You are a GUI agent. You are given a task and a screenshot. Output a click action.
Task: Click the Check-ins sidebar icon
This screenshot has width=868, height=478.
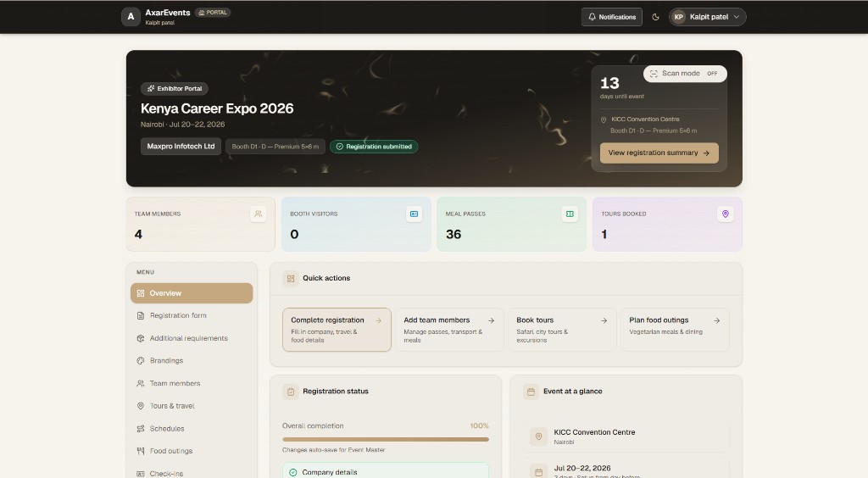(141, 474)
